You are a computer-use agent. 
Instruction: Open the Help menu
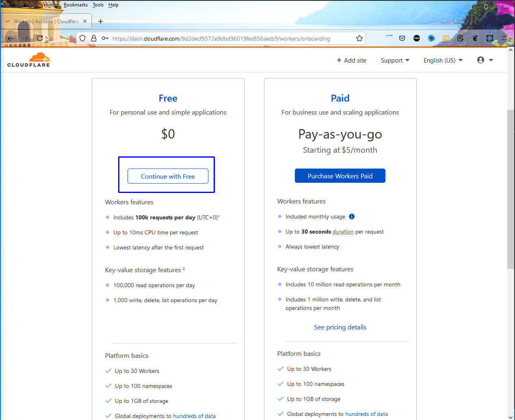point(113,5)
